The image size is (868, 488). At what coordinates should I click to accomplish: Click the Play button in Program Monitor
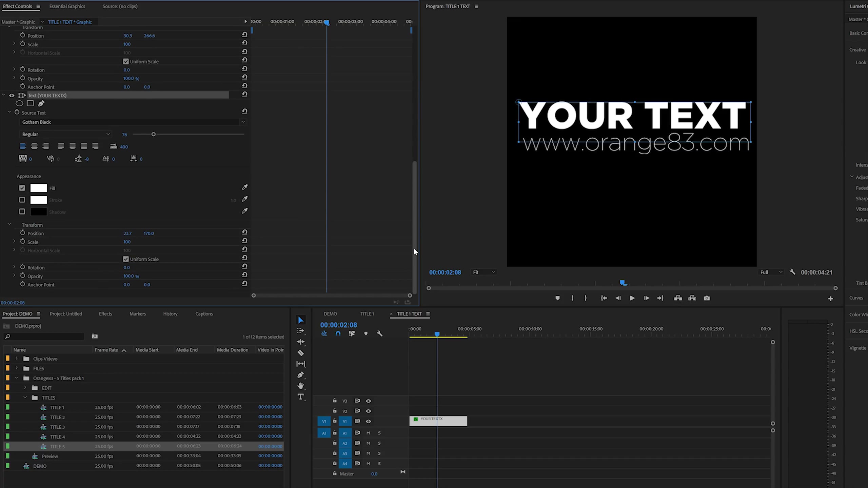[x=632, y=298]
